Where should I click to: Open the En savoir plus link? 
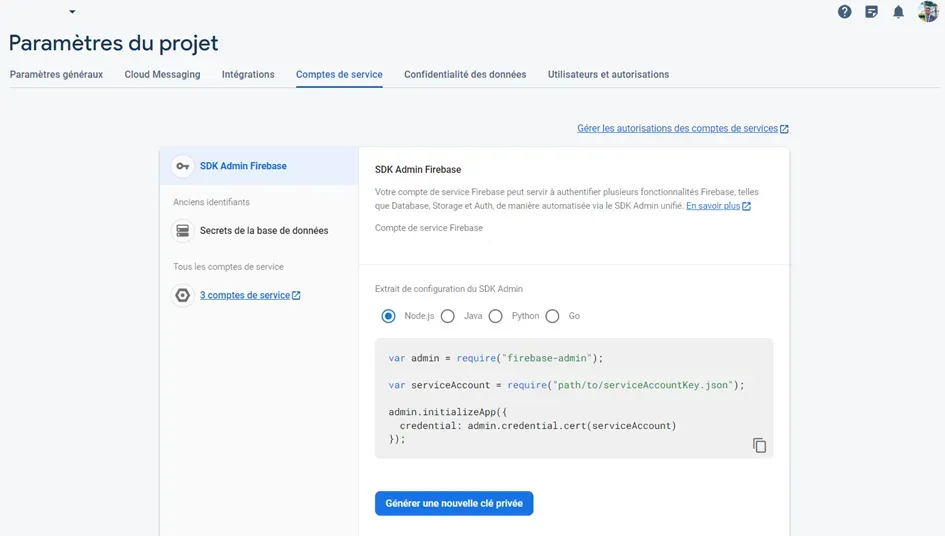pos(713,206)
